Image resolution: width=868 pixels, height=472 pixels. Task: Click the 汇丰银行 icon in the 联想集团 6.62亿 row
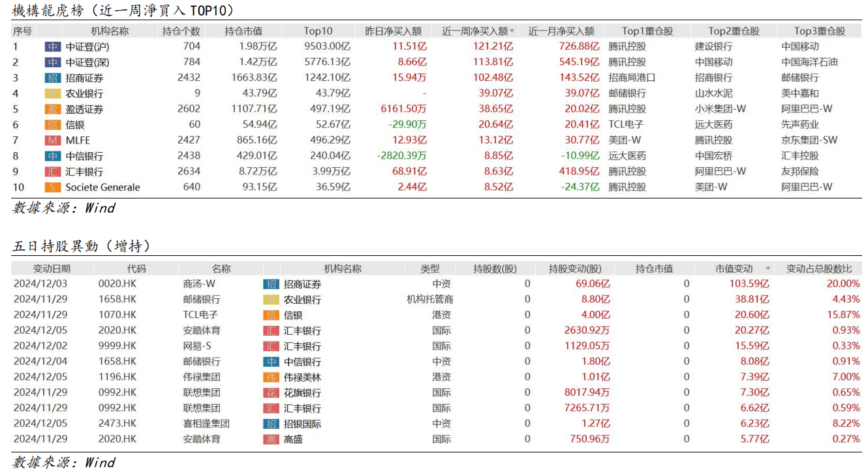pos(271,408)
